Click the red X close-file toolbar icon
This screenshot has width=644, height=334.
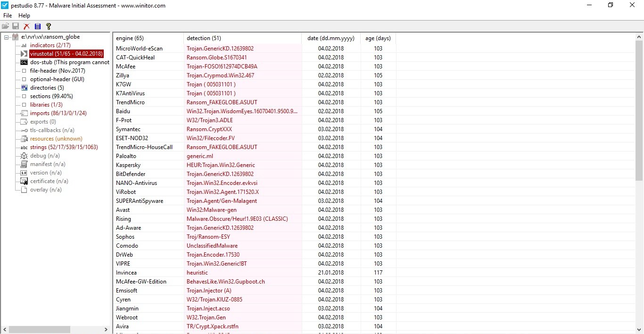26,26
